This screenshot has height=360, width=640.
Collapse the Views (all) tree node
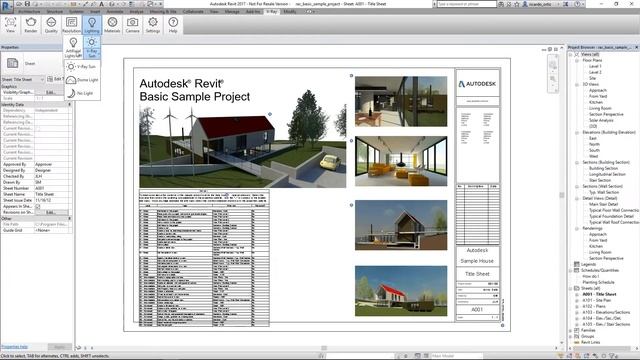click(x=571, y=54)
